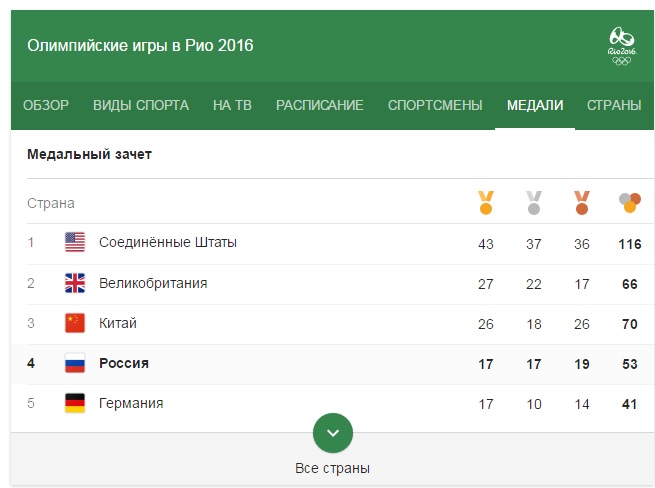This screenshot has height=488, width=655.
Task: Open the Соединённые Штаты country entry
Action: 168,242
